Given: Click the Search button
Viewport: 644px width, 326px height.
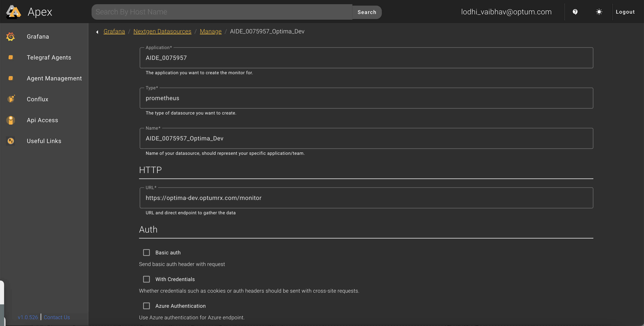Looking at the screenshot, I should pos(367,12).
